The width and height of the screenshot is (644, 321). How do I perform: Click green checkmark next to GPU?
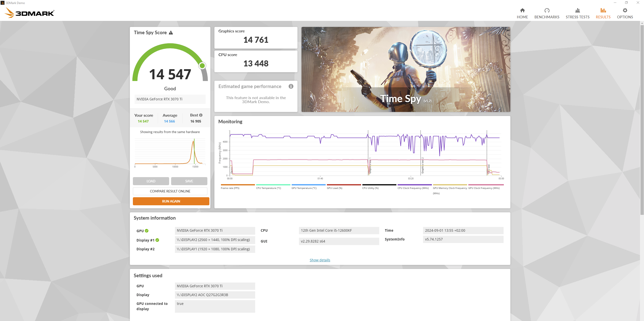point(147,231)
